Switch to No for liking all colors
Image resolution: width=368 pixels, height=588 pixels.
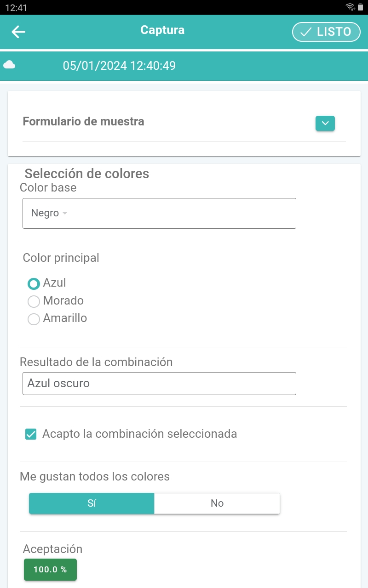(217, 503)
